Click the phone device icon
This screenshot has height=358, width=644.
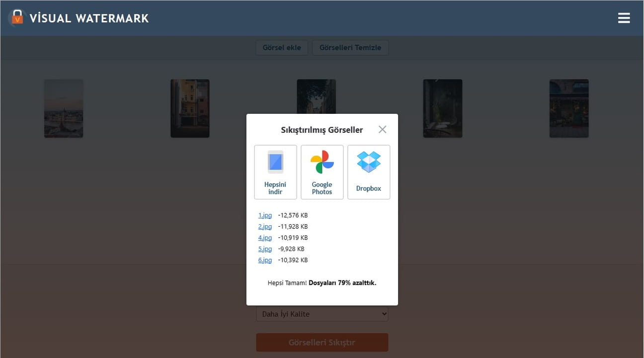click(x=275, y=162)
